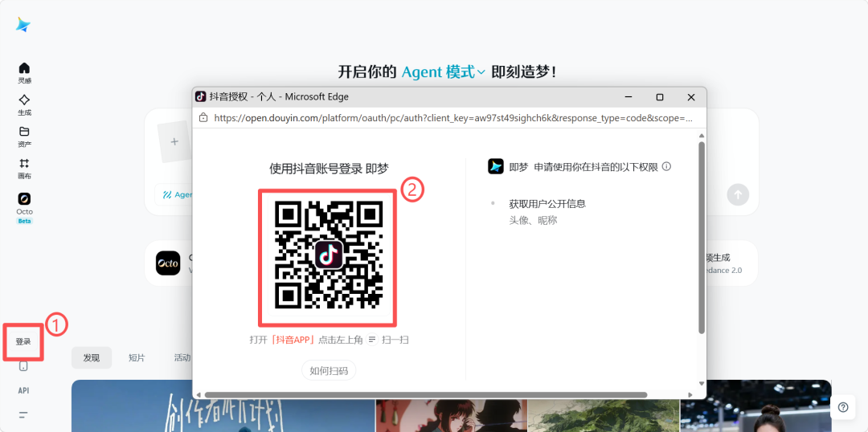Open the mountain landscape thumbnail
The height and width of the screenshot is (432, 868).
point(603,415)
